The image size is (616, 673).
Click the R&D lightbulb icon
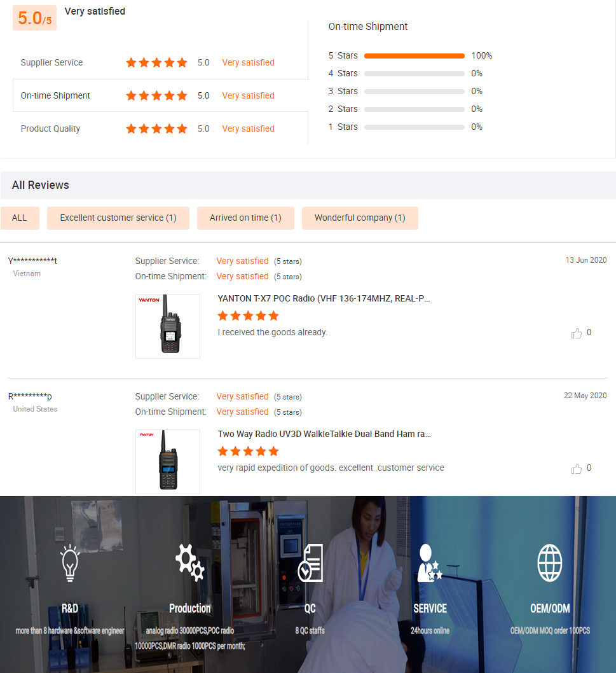pyautogui.click(x=70, y=563)
